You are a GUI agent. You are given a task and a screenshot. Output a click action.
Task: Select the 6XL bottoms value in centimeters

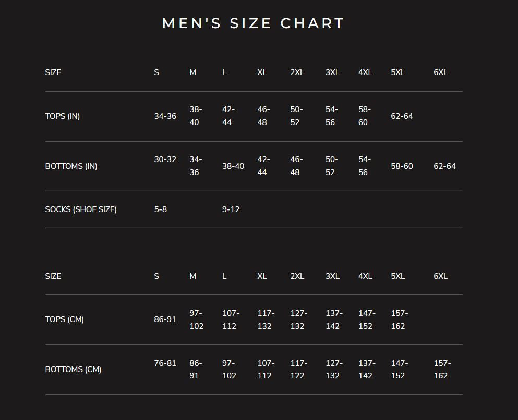tap(442, 369)
